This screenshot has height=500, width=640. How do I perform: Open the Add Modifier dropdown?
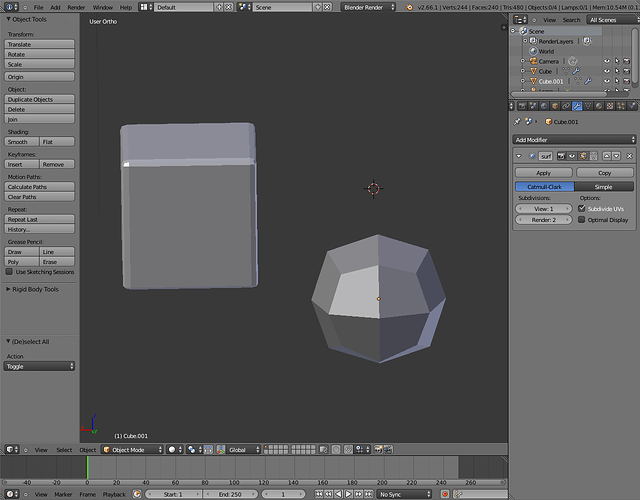pos(574,140)
